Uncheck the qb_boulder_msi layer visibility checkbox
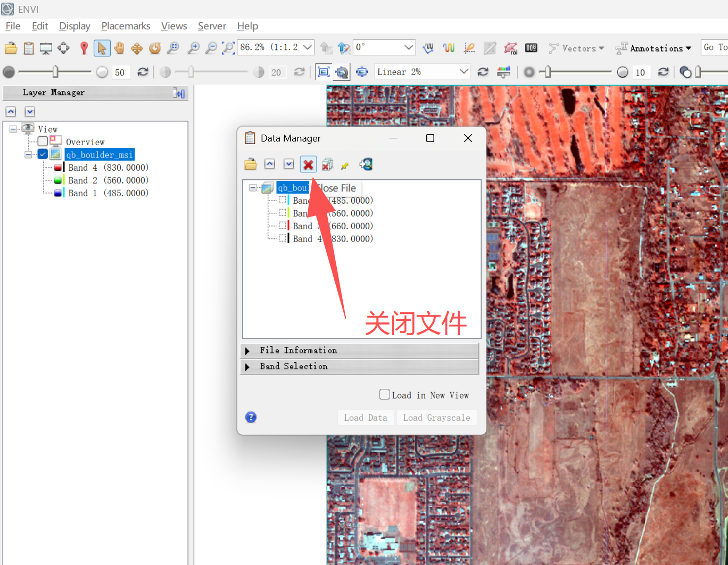This screenshot has width=728, height=565. click(x=43, y=154)
